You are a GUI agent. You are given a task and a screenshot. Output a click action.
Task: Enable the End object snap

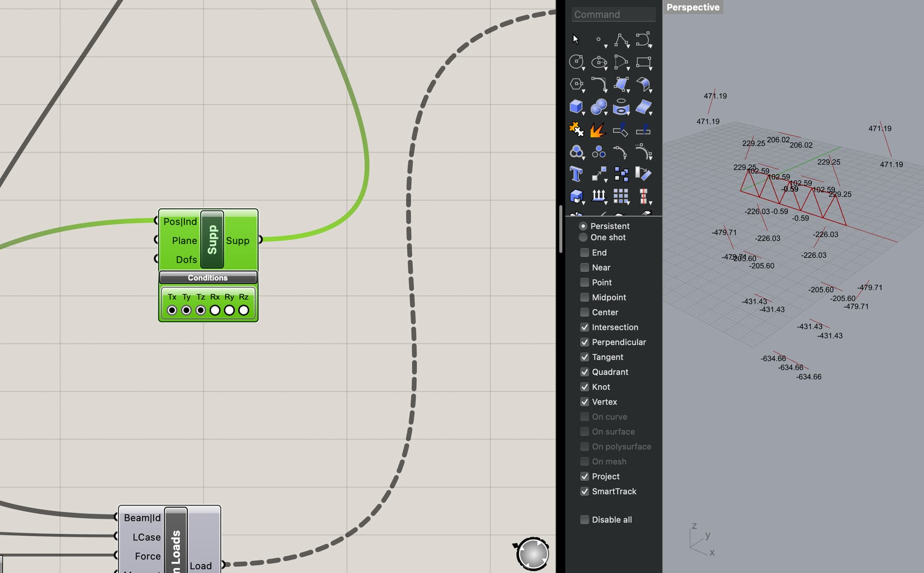(584, 252)
